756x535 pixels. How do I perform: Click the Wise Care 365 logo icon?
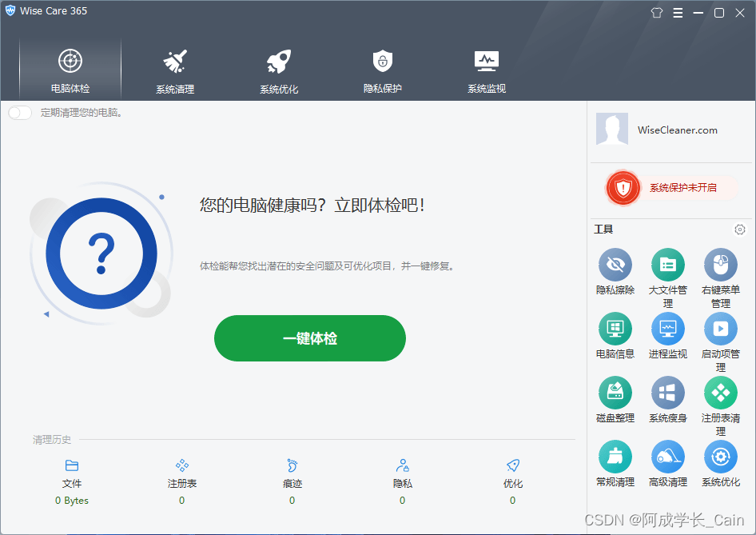tap(10, 10)
